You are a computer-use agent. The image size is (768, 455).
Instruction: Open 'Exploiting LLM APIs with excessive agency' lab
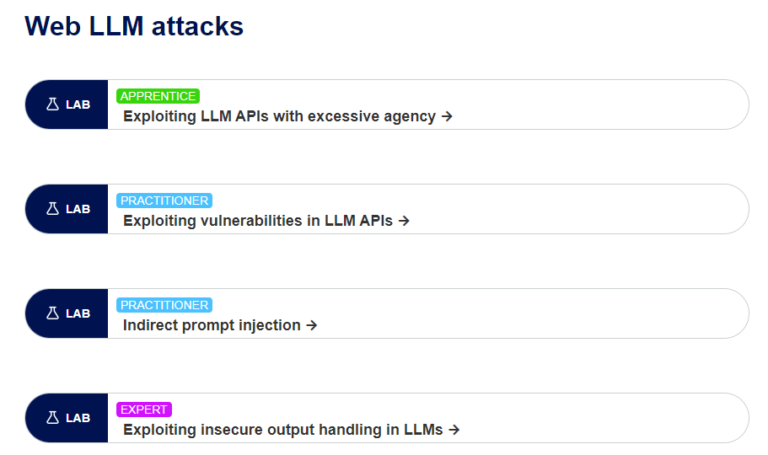point(279,116)
